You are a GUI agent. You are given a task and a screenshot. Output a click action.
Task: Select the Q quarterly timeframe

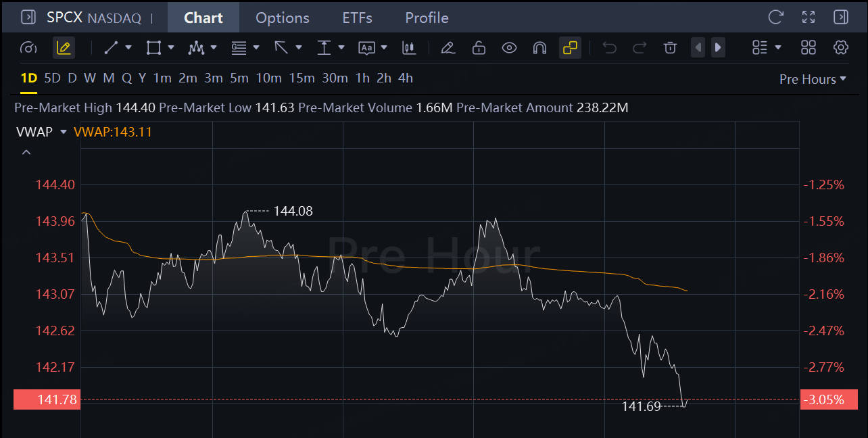pos(126,78)
